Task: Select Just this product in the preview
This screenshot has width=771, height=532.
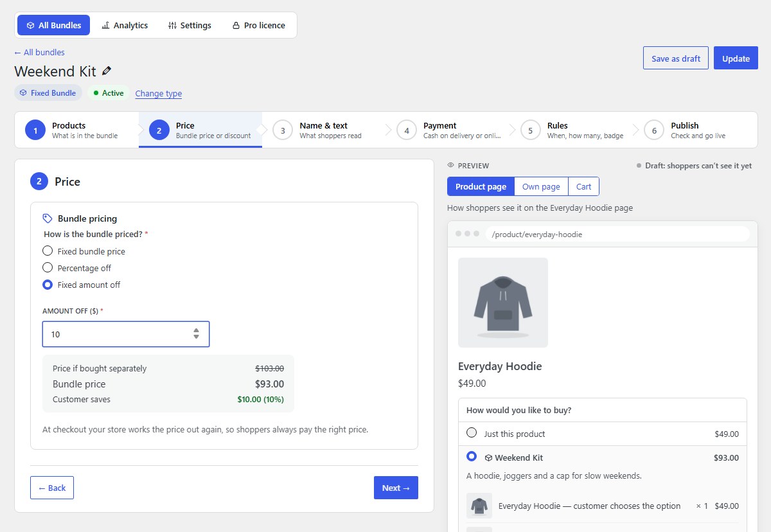Action: pos(472,433)
